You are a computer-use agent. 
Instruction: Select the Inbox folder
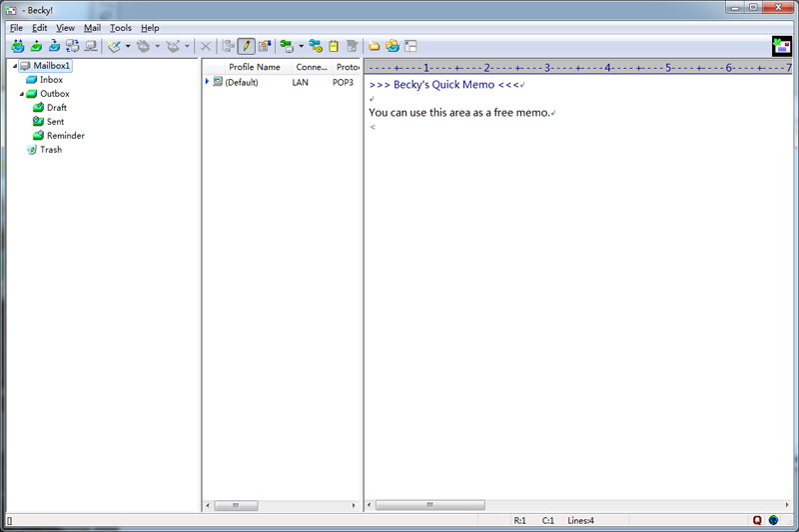(x=51, y=80)
